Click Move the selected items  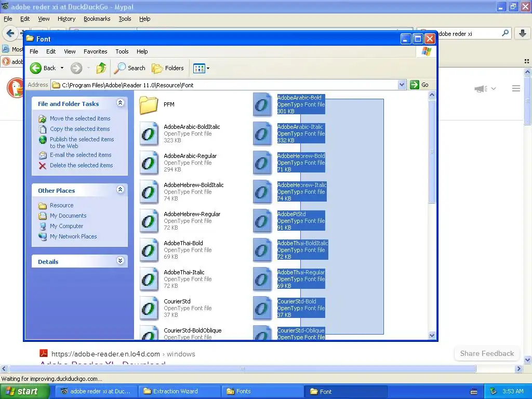(80, 118)
